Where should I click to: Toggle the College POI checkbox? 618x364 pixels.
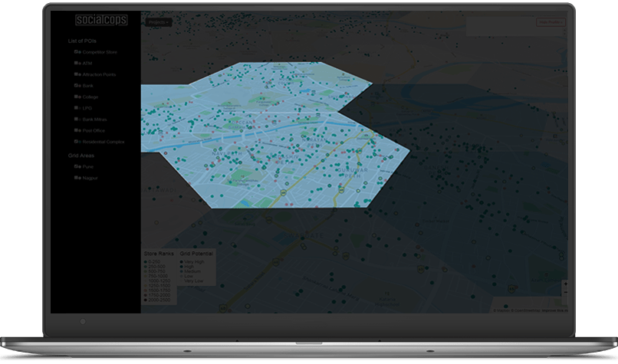(x=77, y=97)
